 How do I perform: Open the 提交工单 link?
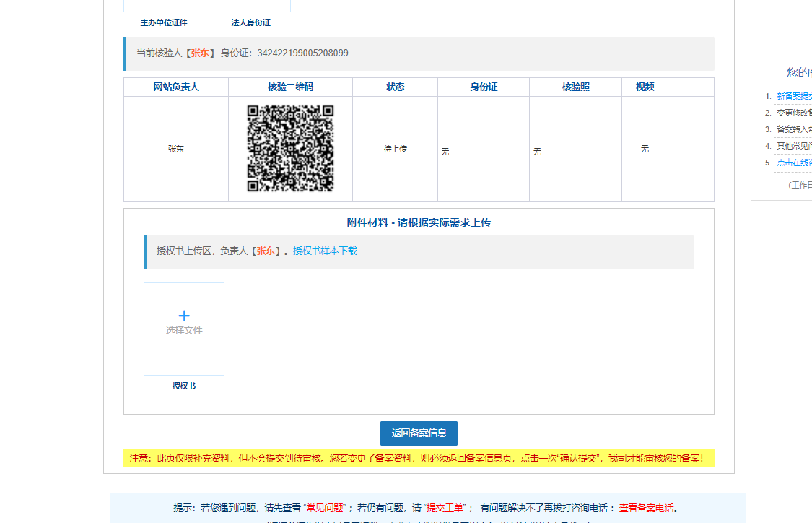[x=445, y=508]
